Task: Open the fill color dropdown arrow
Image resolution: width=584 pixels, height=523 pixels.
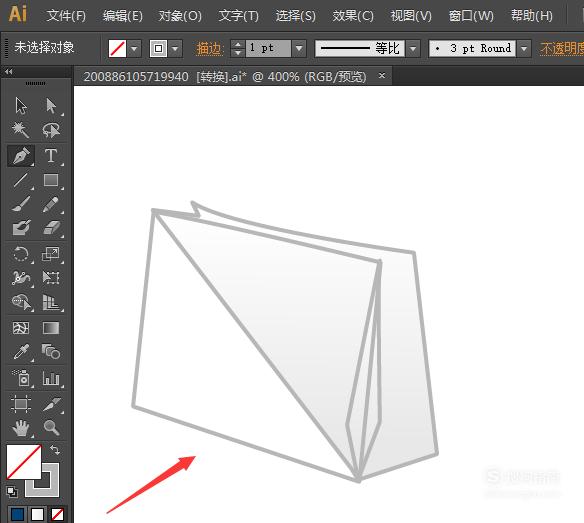Action: (134, 48)
